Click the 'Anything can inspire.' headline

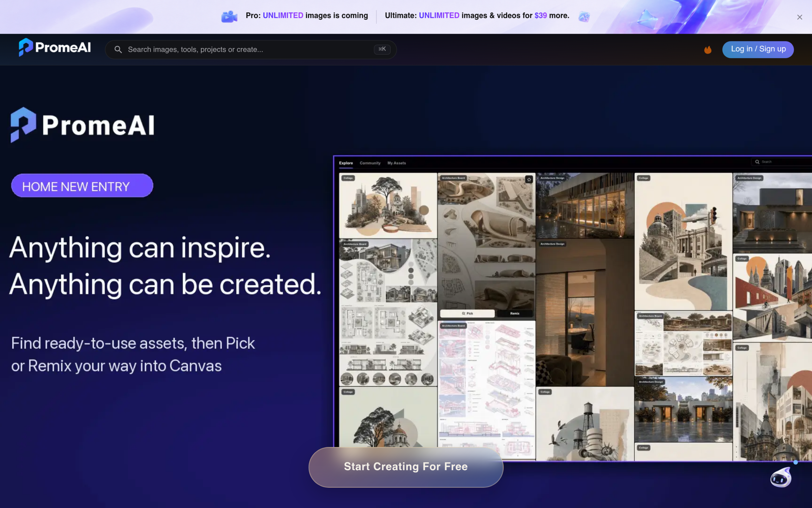coord(140,248)
